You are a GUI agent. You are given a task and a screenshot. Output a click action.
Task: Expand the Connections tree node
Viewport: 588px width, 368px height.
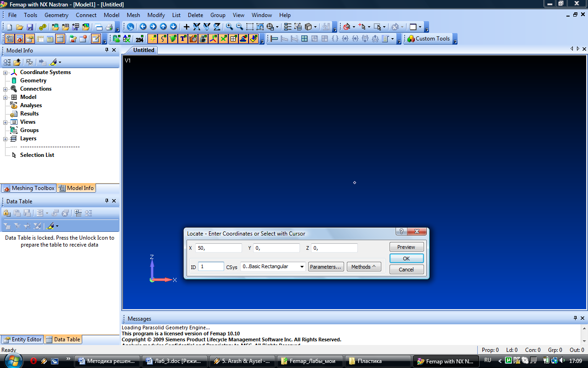(6, 89)
